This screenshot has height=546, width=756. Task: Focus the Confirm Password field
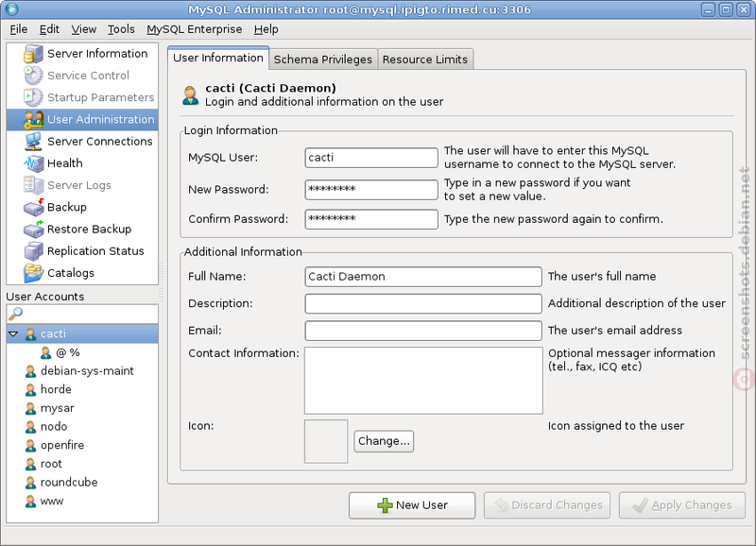(371, 219)
